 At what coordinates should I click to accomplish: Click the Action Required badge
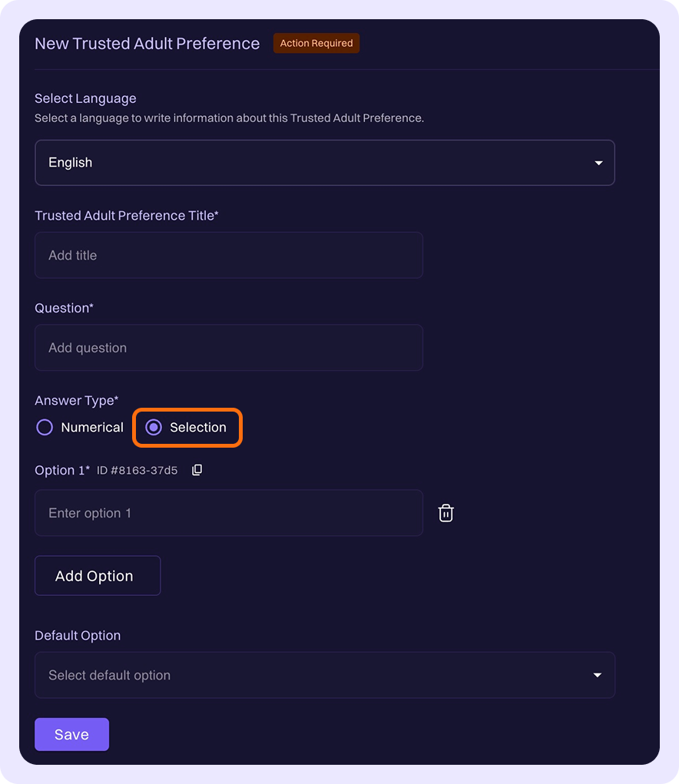tap(316, 44)
